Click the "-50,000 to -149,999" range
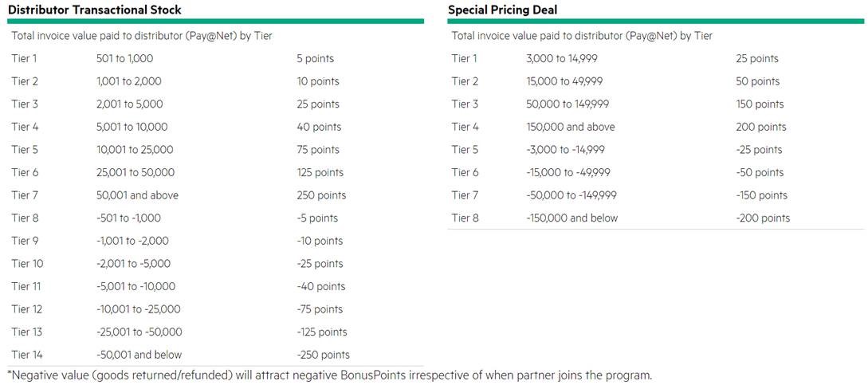The height and width of the screenshot is (389, 868). click(571, 195)
